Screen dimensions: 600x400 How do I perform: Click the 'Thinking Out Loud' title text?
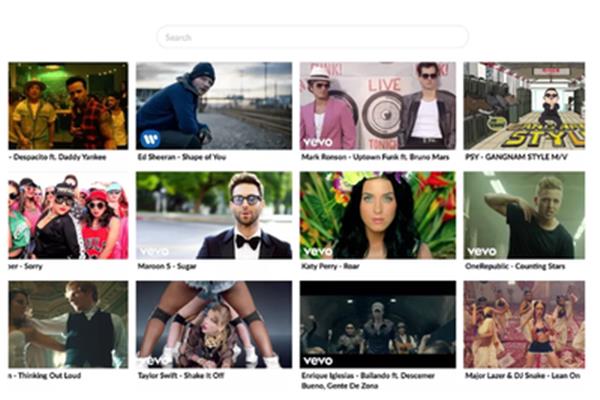pyautogui.click(x=49, y=376)
